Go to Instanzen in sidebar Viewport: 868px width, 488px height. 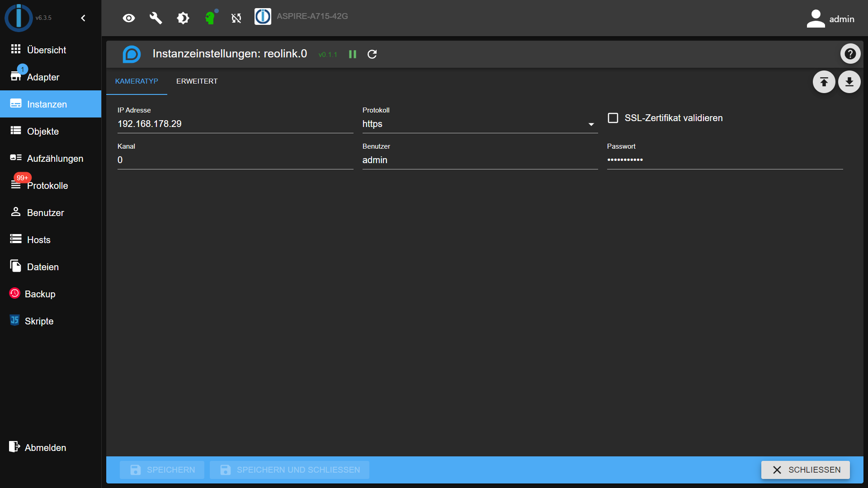(51, 104)
